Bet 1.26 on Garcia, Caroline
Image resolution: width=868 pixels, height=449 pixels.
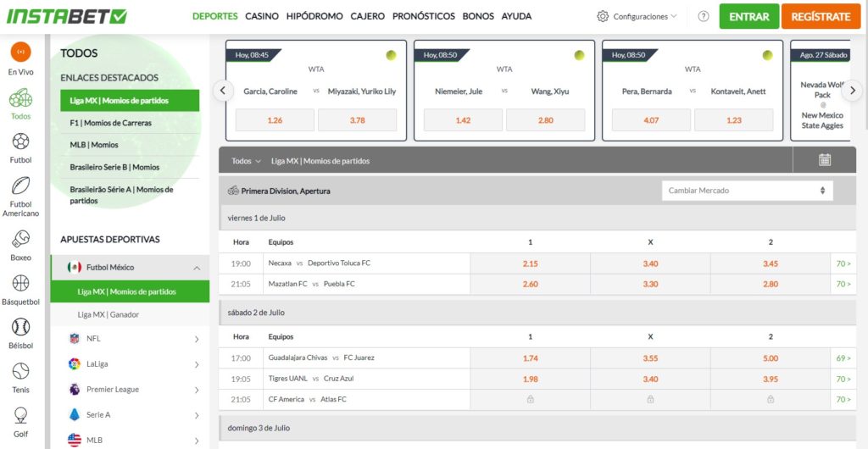click(x=275, y=120)
